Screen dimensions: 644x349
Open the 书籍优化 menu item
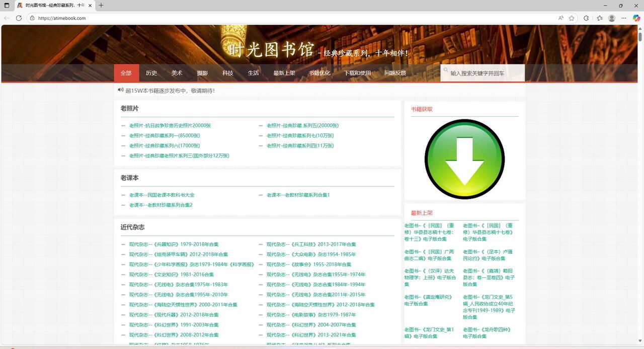[x=319, y=73]
